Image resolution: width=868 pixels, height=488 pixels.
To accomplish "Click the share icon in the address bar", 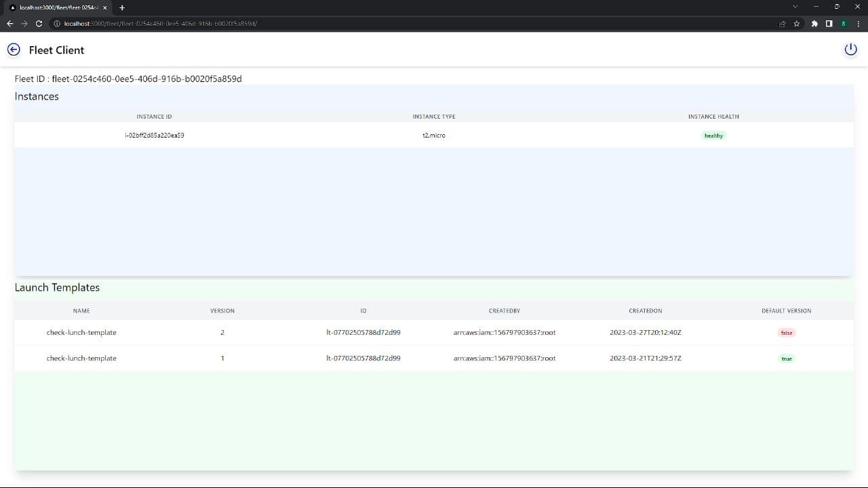I will tap(782, 23).
